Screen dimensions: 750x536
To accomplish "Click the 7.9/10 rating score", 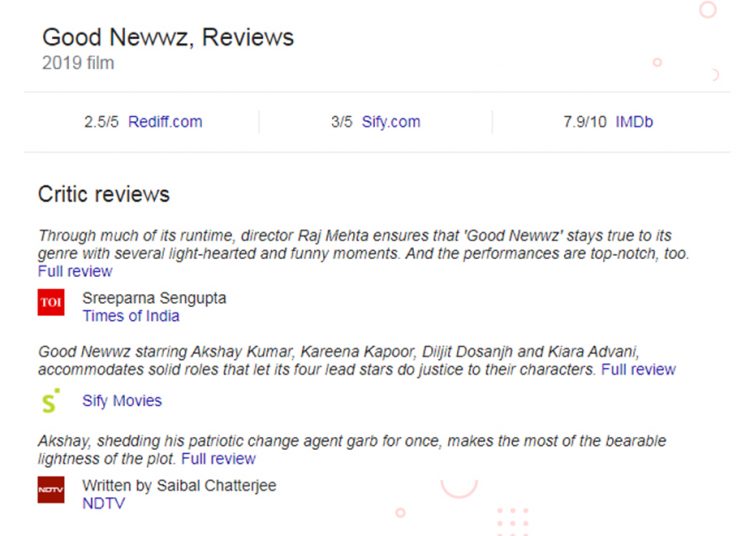I will 585,122.
